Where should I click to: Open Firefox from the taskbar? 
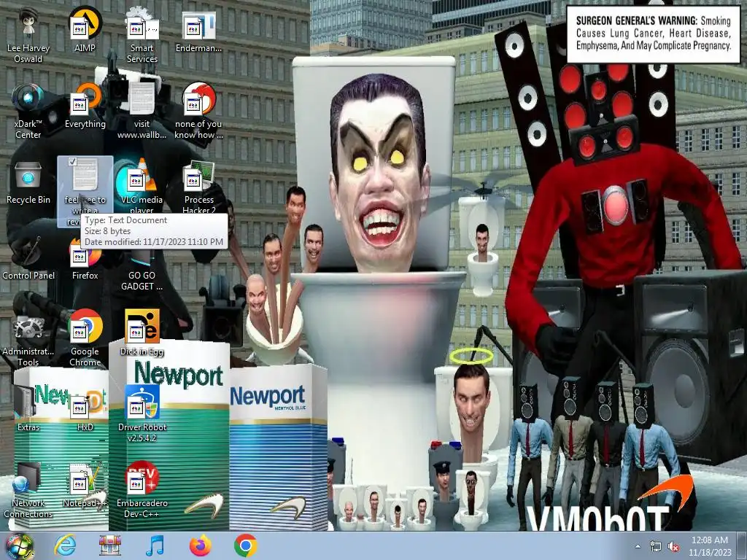[x=201, y=545]
